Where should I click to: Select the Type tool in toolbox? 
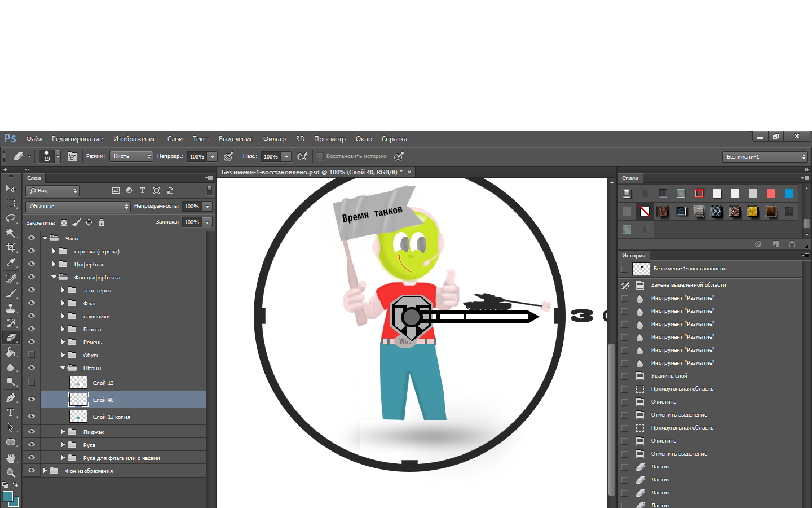tap(11, 413)
